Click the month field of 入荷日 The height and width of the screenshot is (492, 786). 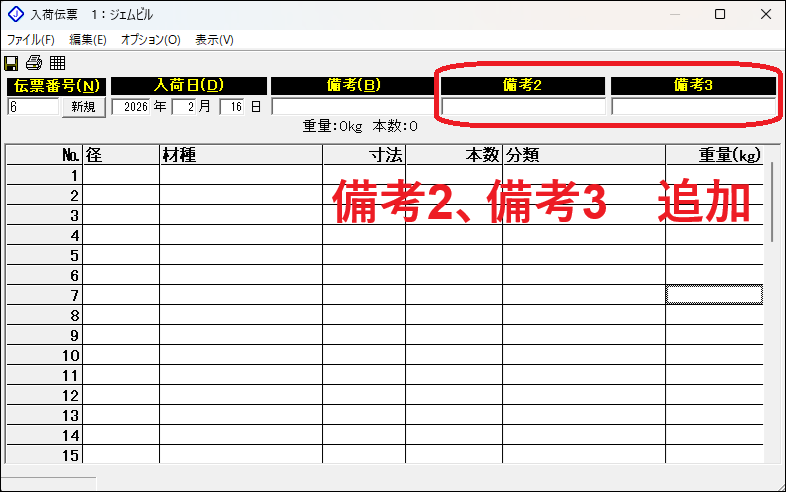pyautogui.click(x=184, y=106)
